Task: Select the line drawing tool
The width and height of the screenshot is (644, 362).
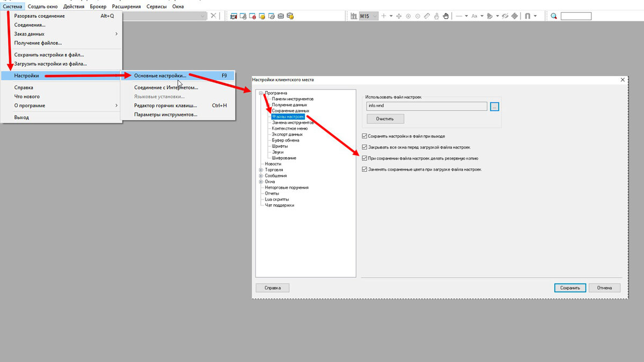Action: click(459, 16)
